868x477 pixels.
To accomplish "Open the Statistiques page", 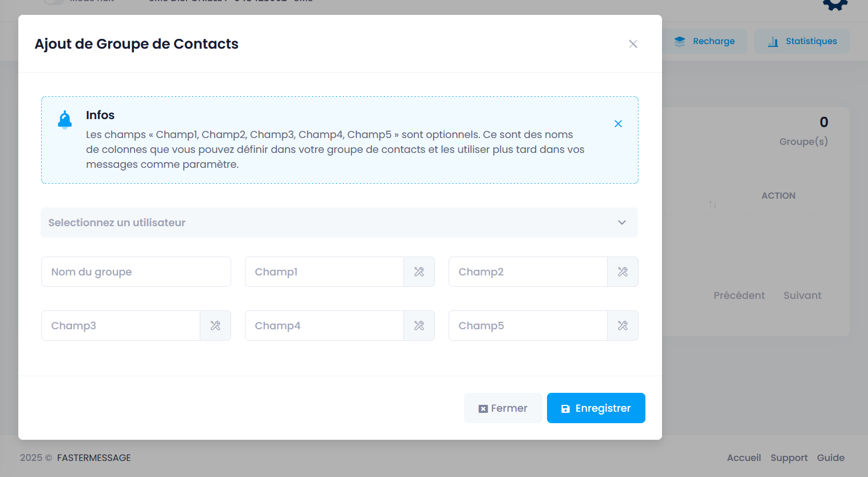I will click(802, 41).
